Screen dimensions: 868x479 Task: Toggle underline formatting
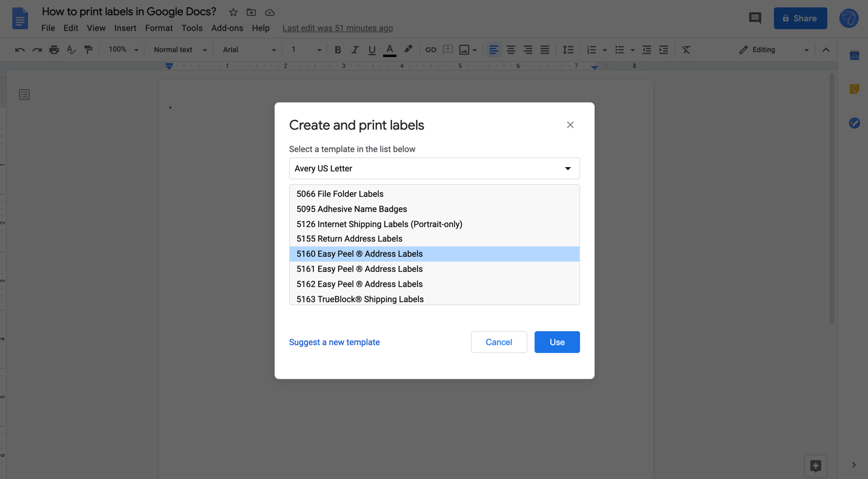[372, 50]
